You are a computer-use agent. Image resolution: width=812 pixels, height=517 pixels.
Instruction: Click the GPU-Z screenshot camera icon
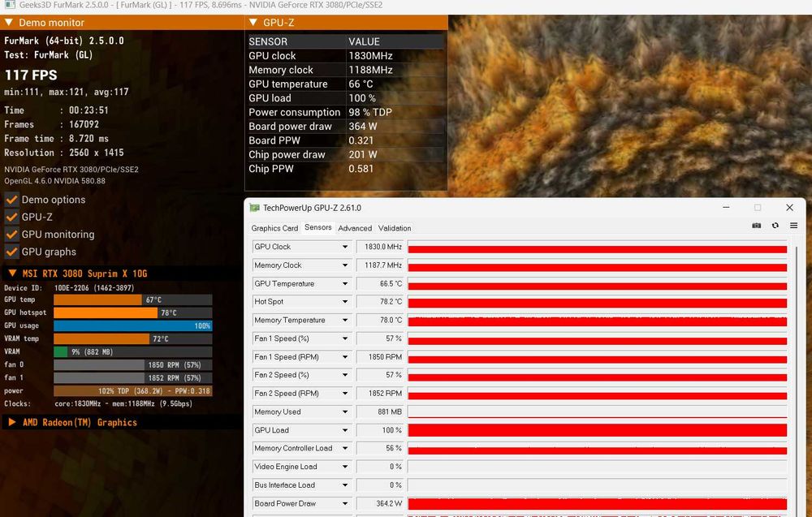pos(757,226)
